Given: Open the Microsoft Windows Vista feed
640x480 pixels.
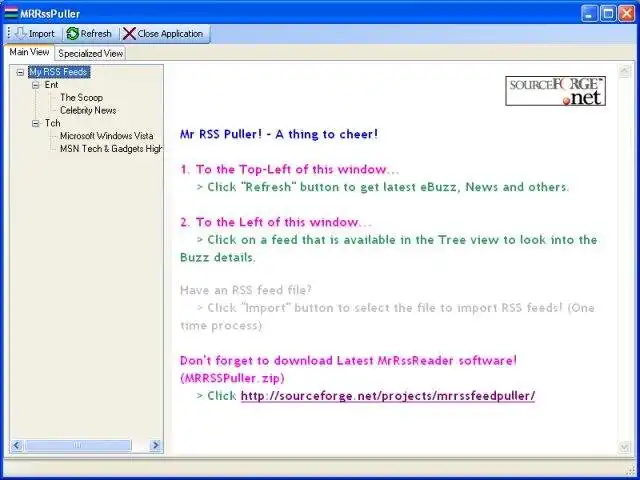Looking at the screenshot, I should [107, 136].
